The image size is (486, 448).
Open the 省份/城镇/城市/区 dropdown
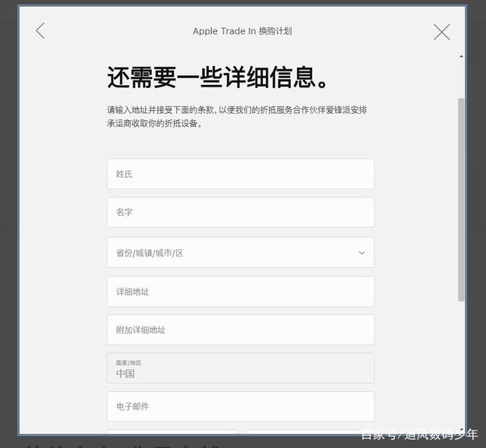click(x=241, y=253)
